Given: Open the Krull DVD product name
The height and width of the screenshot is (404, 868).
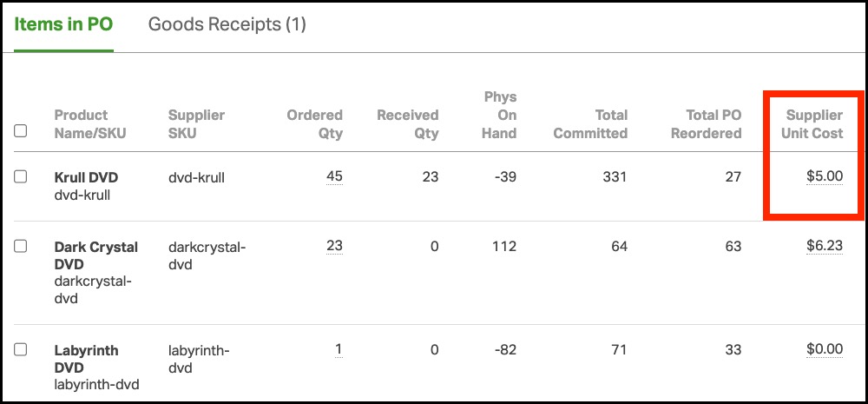Looking at the screenshot, I should click(x=86, y=177).
